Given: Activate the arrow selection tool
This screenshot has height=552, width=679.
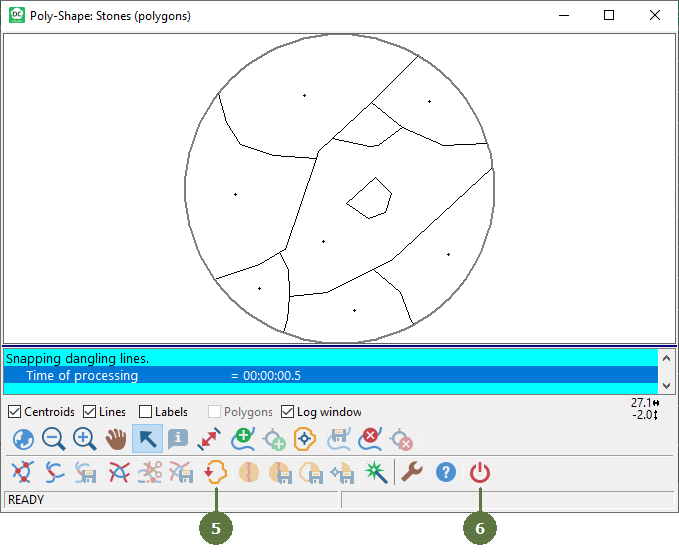Looking at the screenshot, I should 147,439.
